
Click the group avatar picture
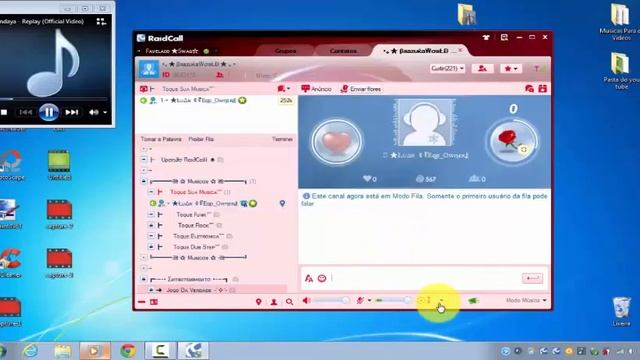pos(149,69)
